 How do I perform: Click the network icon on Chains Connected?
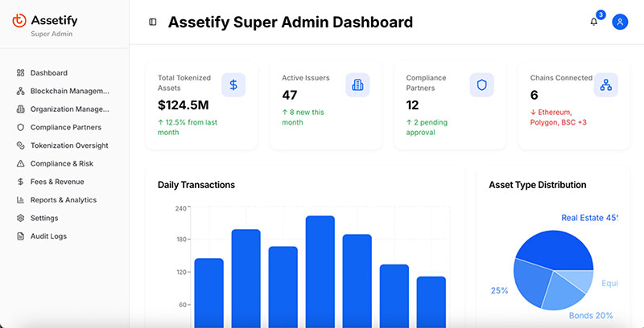point(605,84)
